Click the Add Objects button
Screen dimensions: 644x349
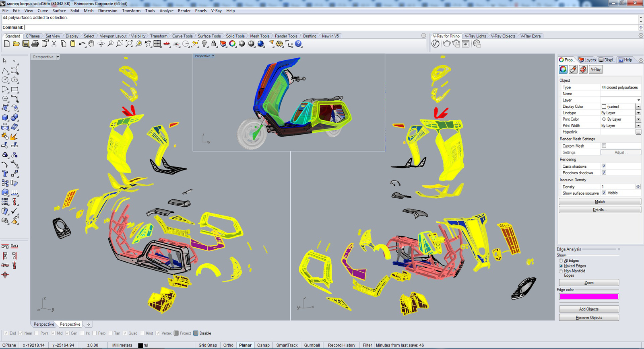(589, 309)
